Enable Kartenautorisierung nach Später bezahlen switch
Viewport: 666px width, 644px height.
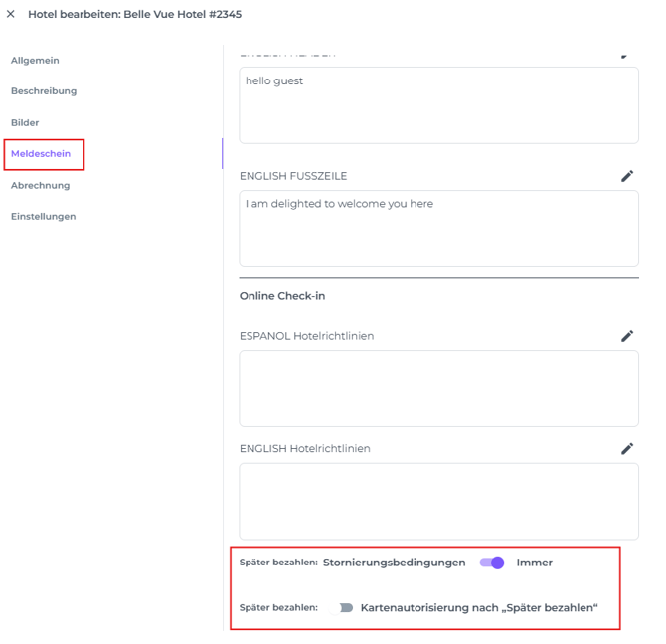[343, 607]
